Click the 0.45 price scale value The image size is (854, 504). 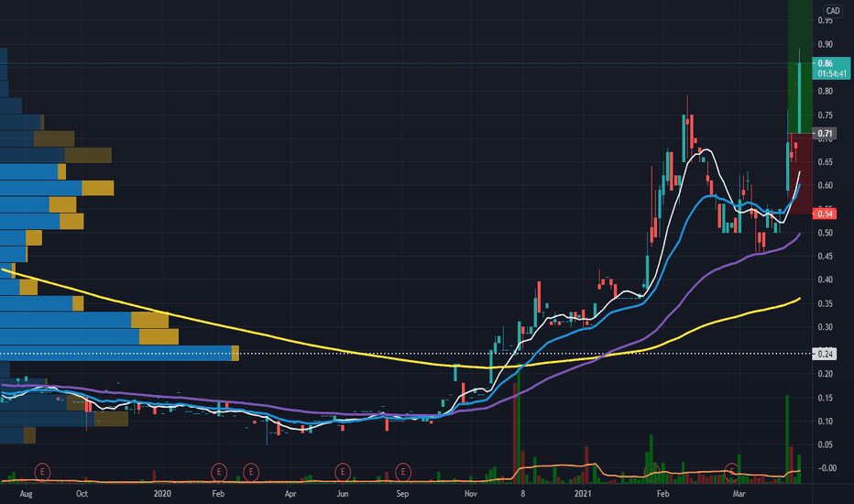click(825, 256)
